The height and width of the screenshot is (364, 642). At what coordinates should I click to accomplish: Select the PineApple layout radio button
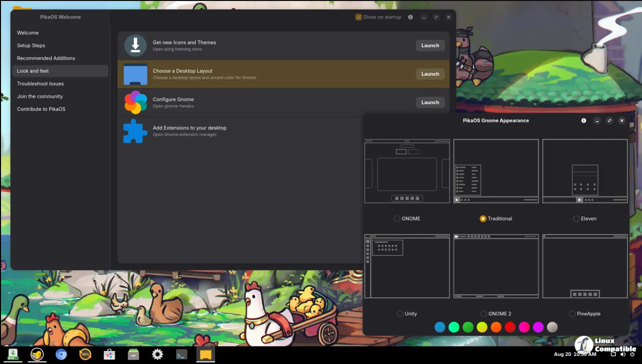coord(572,314)
